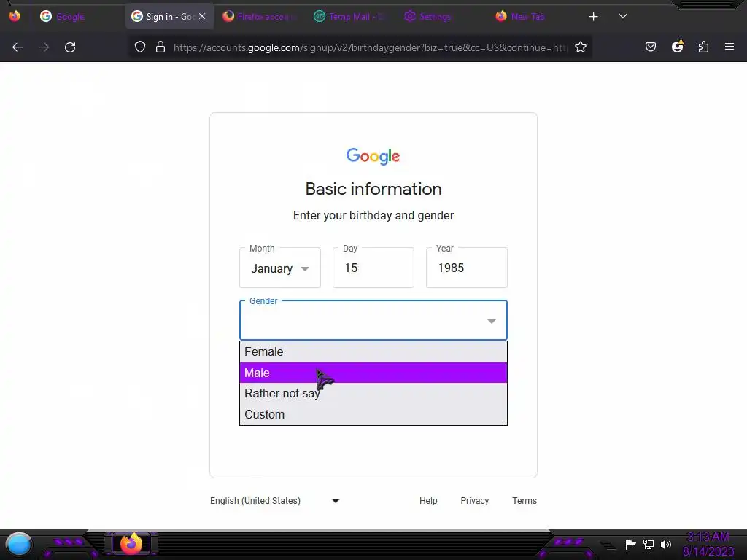The width and height of the screenshot is (747, 560).
Task: Open the volume speaker tray icon
Action: point(666,544)
